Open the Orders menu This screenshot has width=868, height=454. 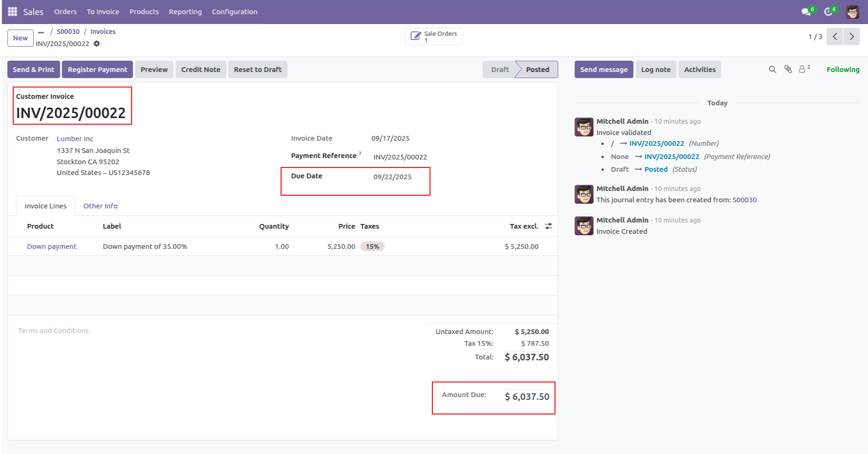[65, 12]
